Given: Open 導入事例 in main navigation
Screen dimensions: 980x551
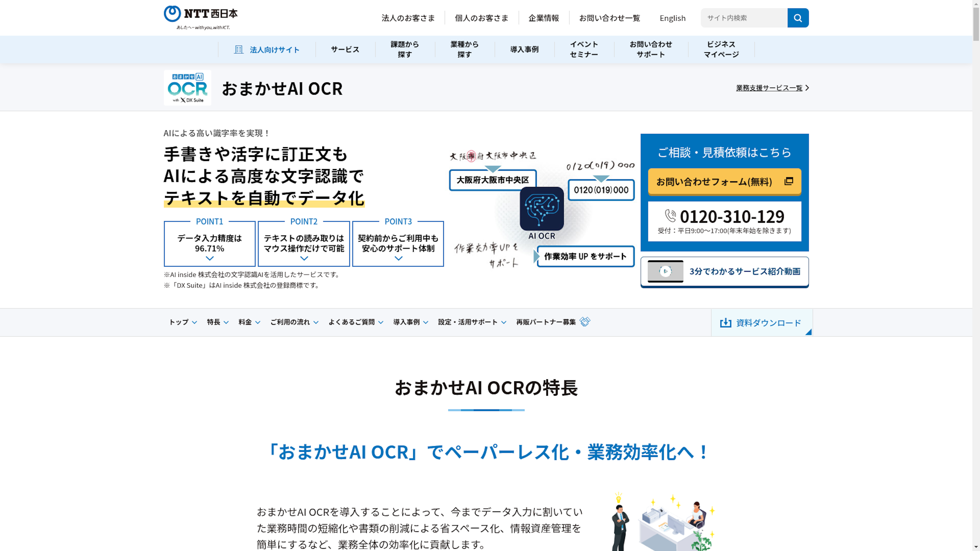Looking at the screenshot, I should point(524,49).
